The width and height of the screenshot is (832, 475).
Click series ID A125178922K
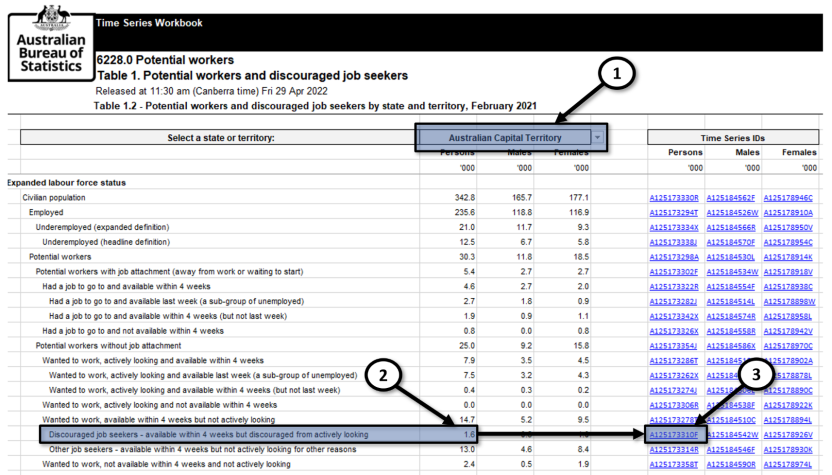(788, 406)
